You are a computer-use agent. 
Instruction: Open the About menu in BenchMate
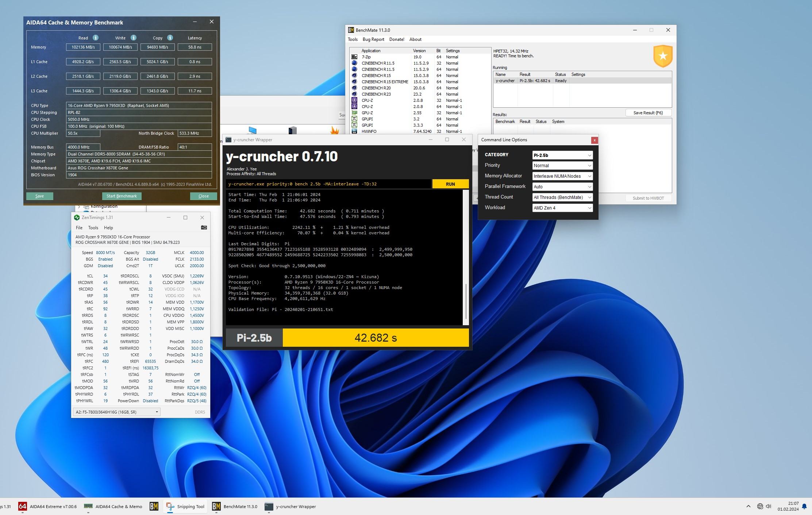pyautogui.click(x=415, y=39)
